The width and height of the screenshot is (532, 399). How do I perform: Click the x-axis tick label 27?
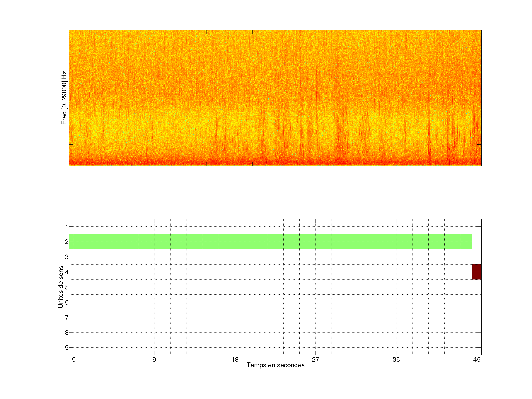pos(316,359)
